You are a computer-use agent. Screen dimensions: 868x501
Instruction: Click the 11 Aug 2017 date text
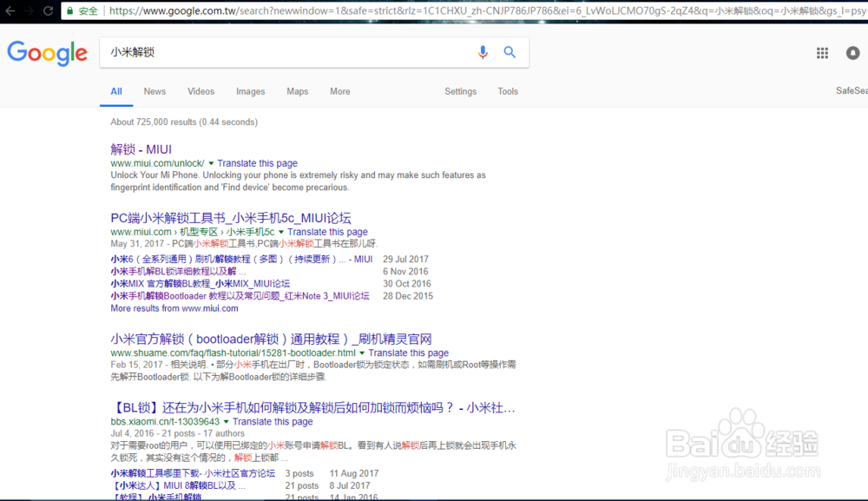pos(354,473)
